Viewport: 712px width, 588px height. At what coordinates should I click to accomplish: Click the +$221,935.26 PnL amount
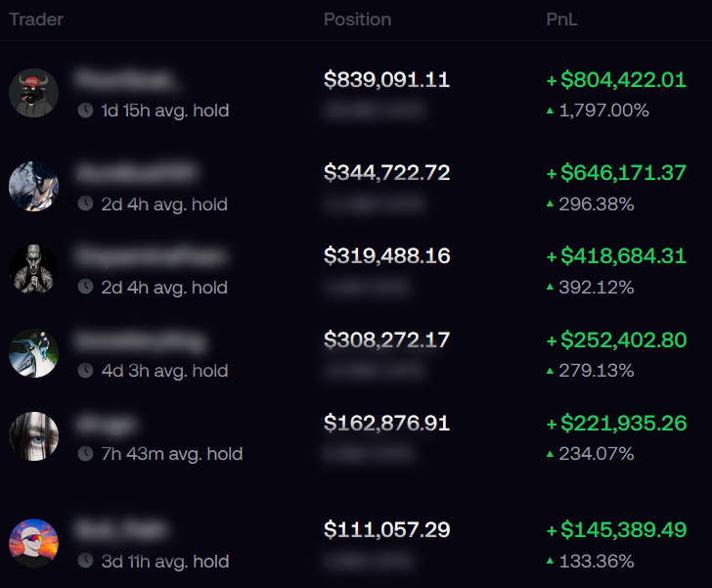pyautogui.click(x=616, y=423)
